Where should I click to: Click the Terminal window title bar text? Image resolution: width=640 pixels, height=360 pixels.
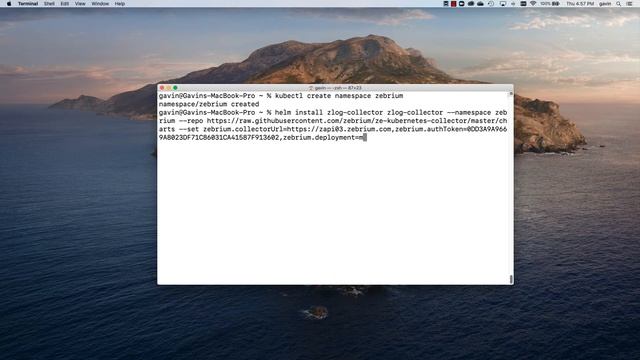pos(336,88)
